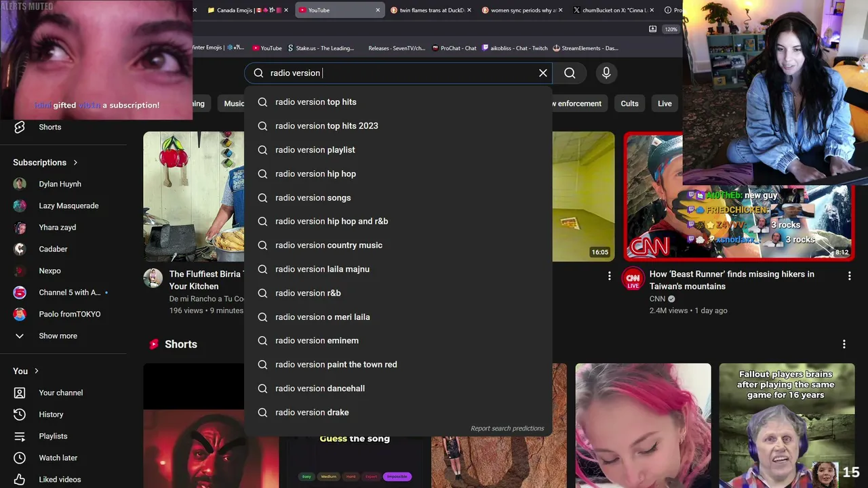
Task: Choose suggestion "radio version country music"
Action: coord(398,245)
